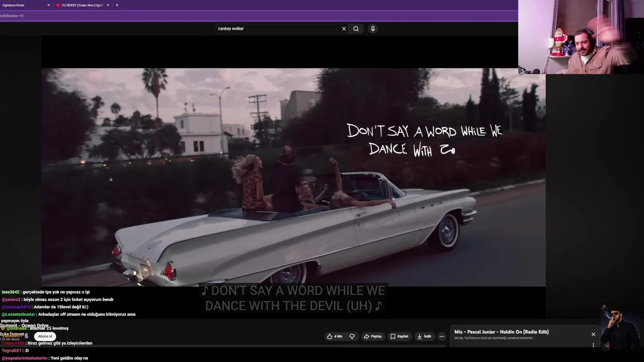644x362 pixels.
Task: Download the video with İndir button
Action: [x=424, y=336]
